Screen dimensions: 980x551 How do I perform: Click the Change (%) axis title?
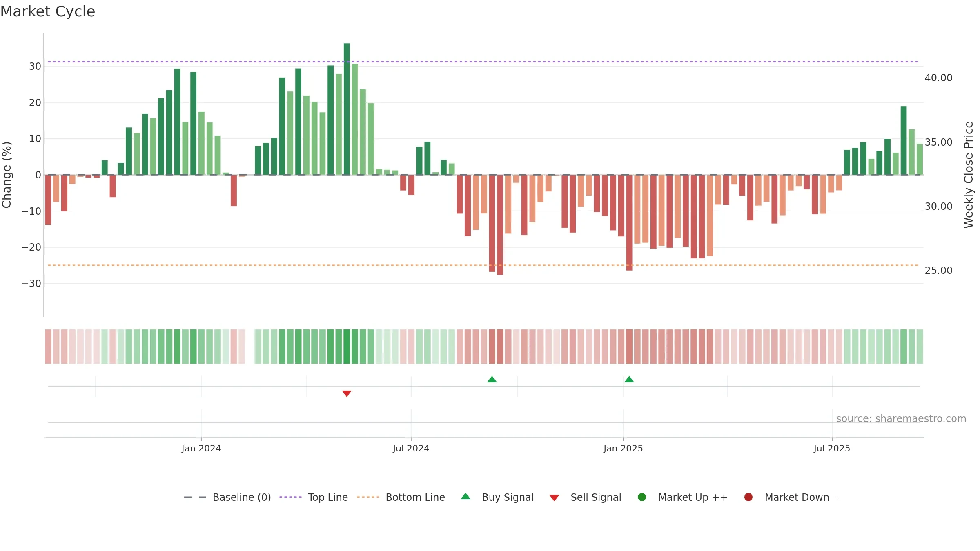7,175
